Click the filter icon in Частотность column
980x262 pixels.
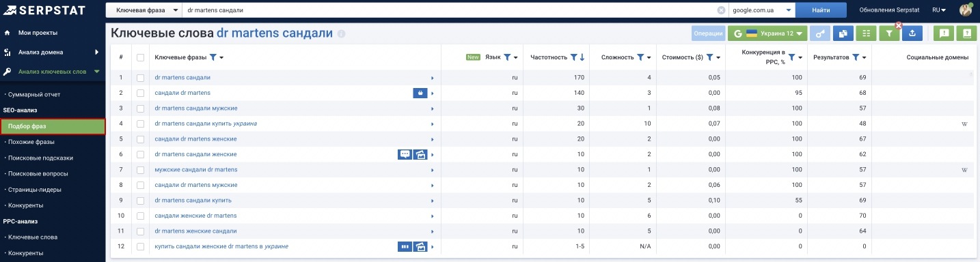tap(574, 57)
